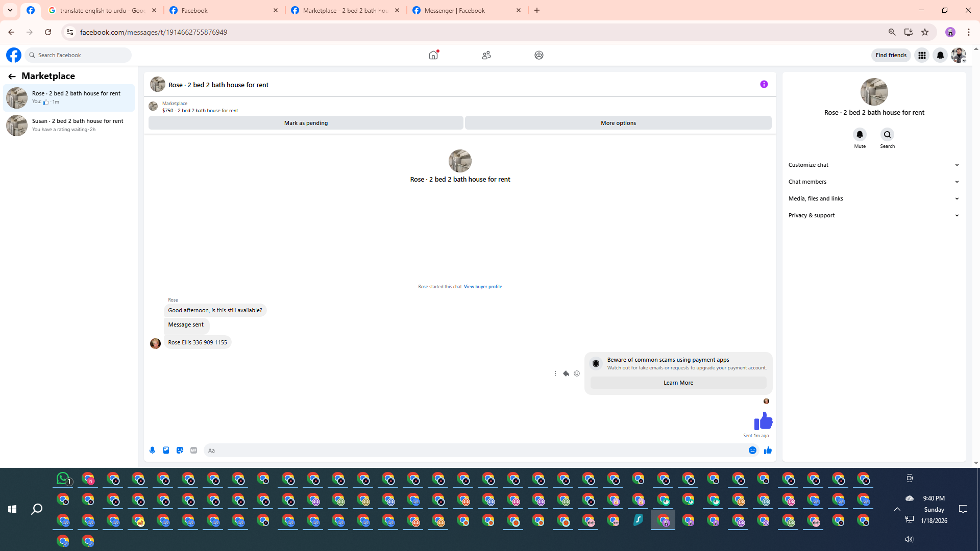Click the conversation information icon
980x551 pixels.
764,84
